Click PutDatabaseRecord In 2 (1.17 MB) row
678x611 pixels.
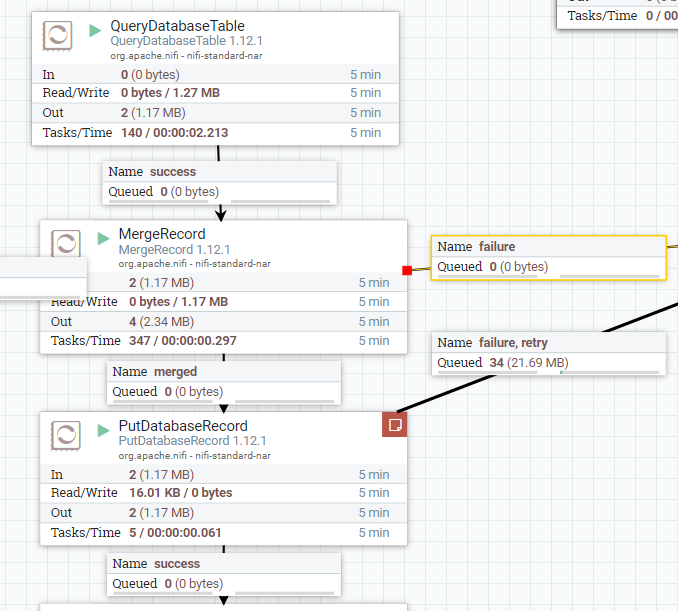[x=224, y=475]
